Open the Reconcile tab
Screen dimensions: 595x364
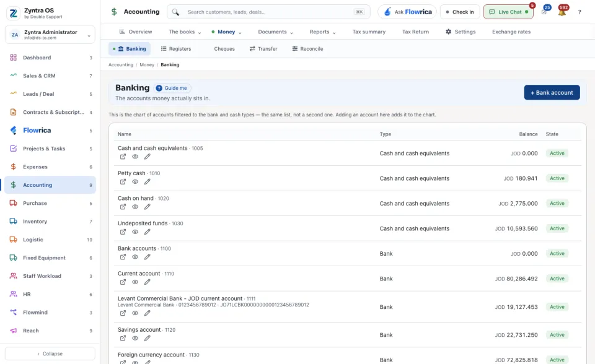tap(308, 48)
